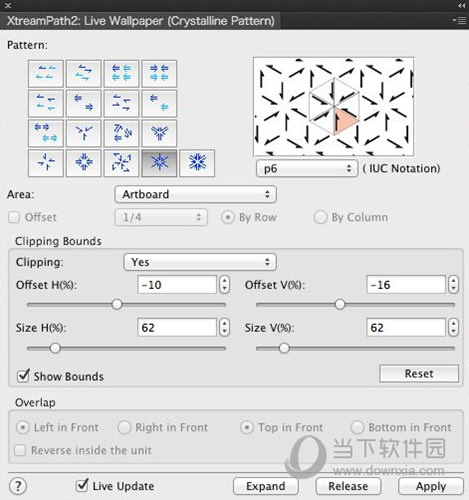Click the Release button
This screenshot has height=500, width=469.
(x=348, y=486)
